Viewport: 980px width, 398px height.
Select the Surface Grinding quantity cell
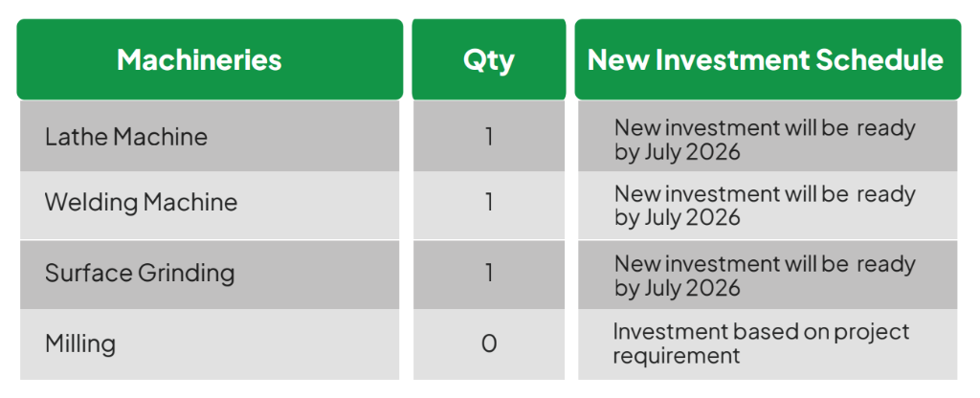point(489,275)
